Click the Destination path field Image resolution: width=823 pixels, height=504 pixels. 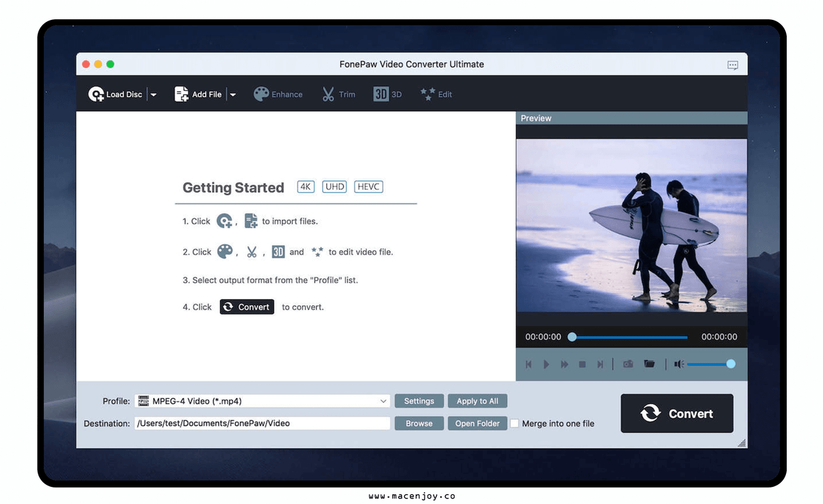click(x=262, y=423)
